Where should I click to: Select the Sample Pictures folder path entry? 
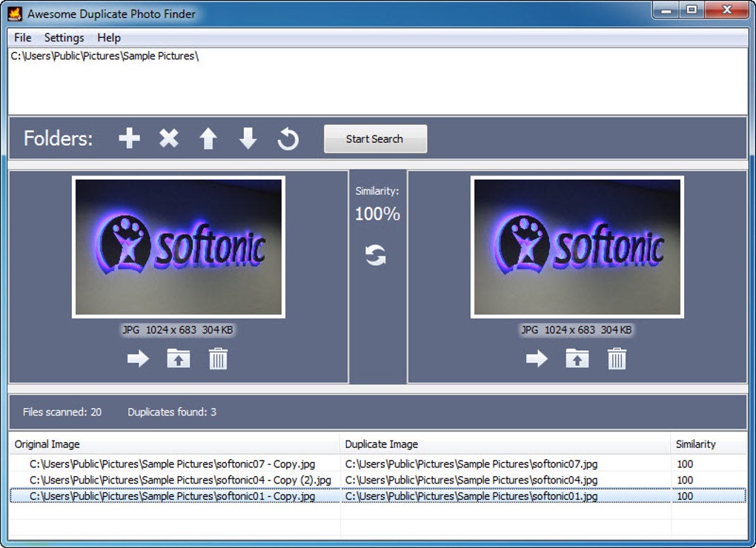point(105,56)
